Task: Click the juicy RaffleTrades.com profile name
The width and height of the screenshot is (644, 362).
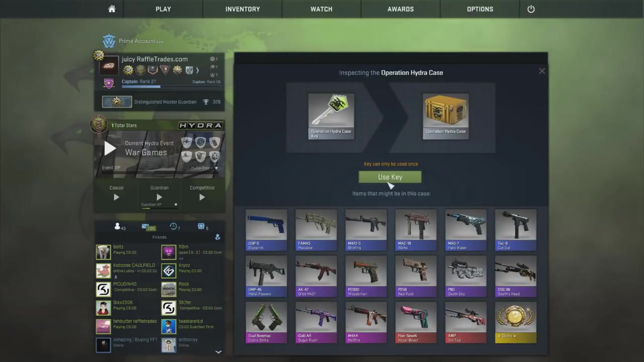Action: tap(154, 59)
